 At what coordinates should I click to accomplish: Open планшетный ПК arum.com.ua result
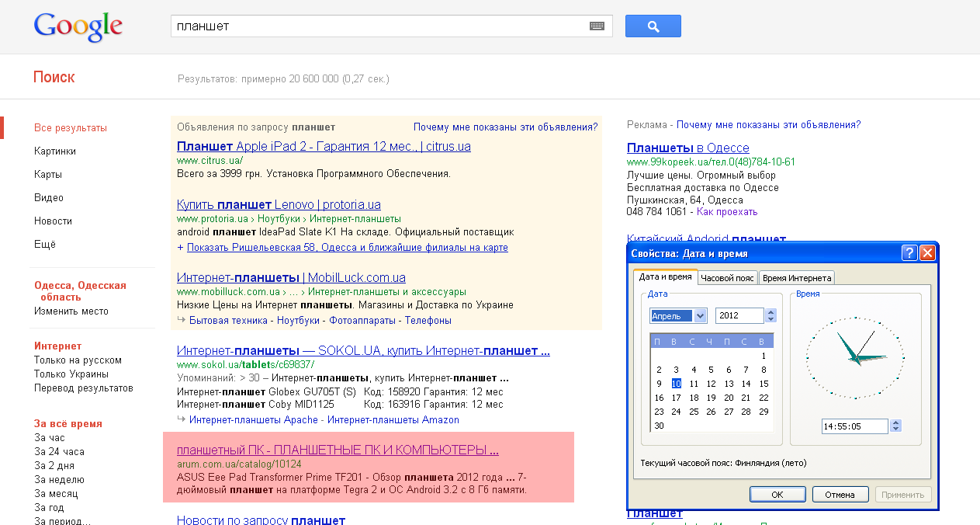click(x=338, y=450)
